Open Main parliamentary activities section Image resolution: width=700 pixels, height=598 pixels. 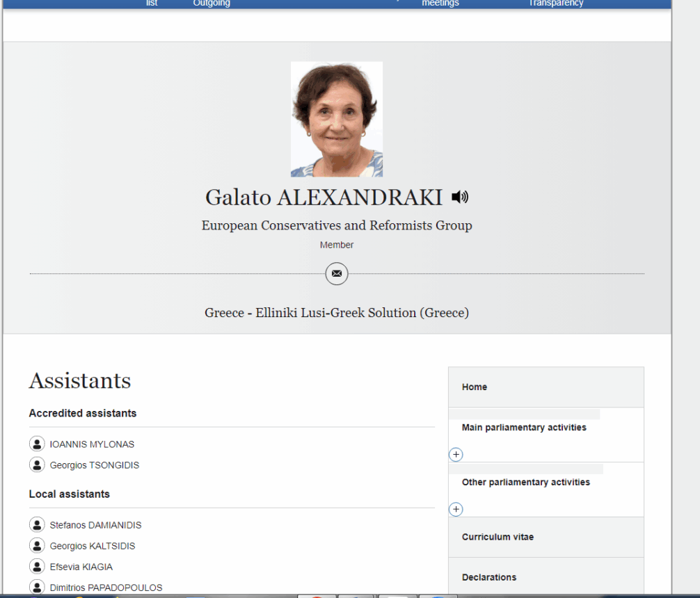(x=524, y=428)
